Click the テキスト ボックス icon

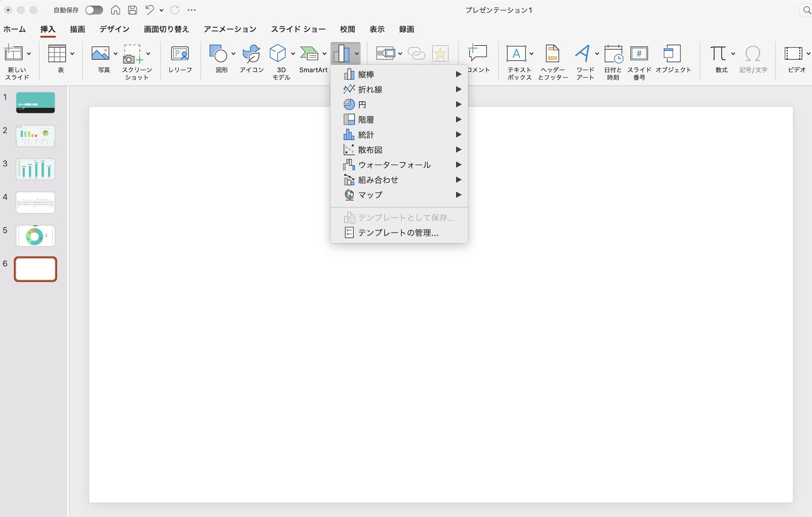click(x=516, y=54)
